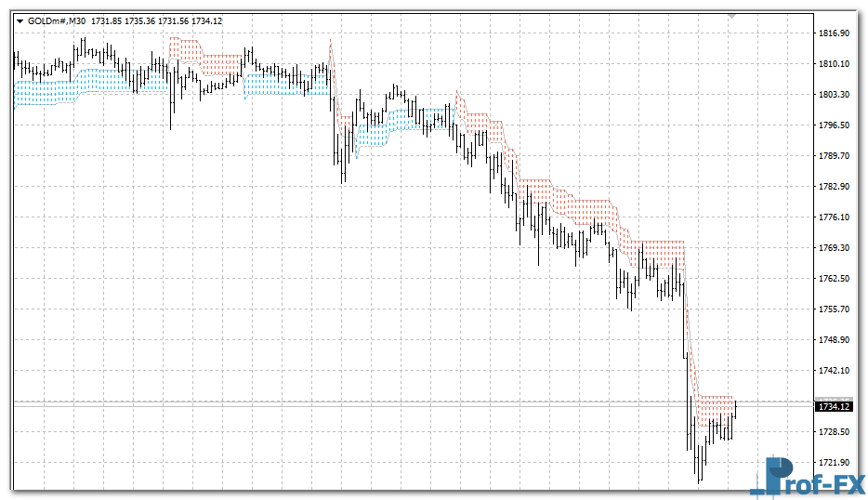Click the 1755.70 price axis label
Viewport: 868px width, 500px height.
pos(835,309)
